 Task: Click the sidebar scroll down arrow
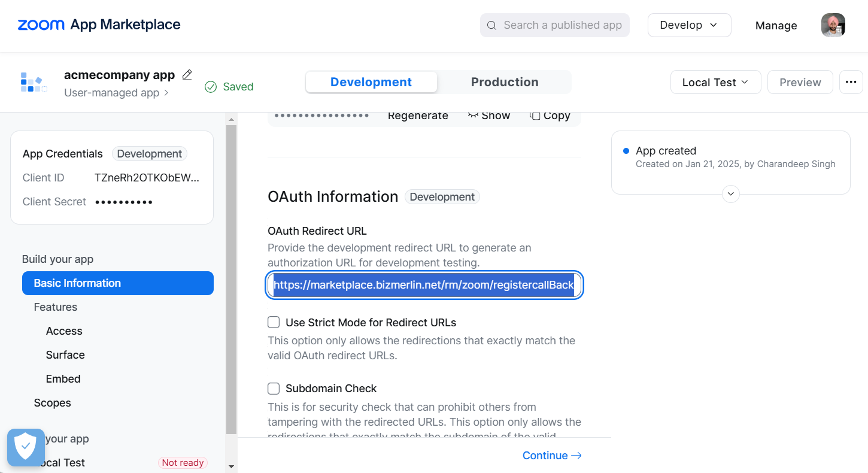click(x=232, y=466)
